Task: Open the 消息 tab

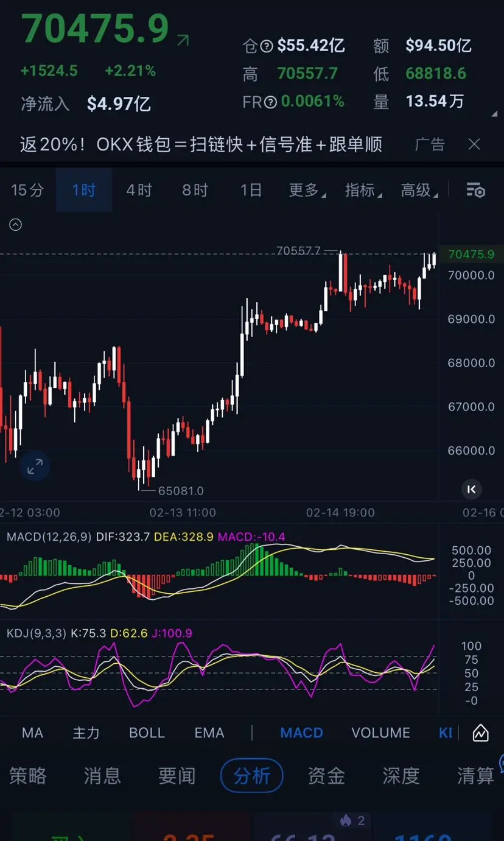Action: point(102,775)
